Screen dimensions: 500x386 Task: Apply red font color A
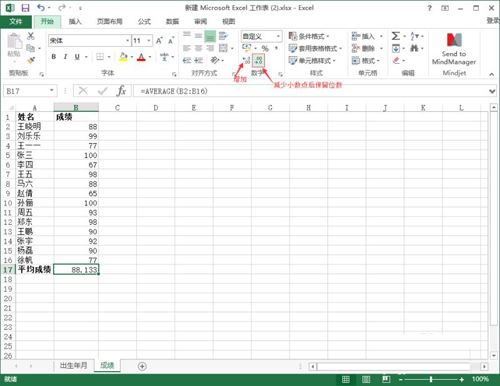141,57
